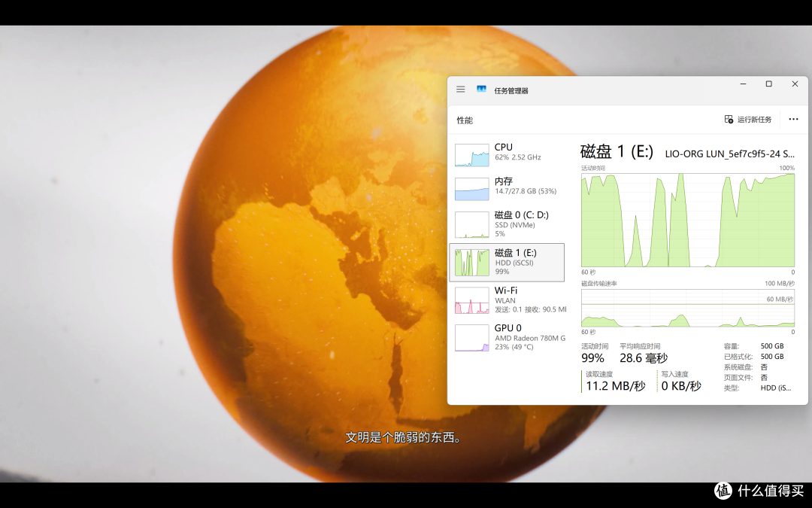Select the GPU 0 graph thumbnail

click(471, 337)
